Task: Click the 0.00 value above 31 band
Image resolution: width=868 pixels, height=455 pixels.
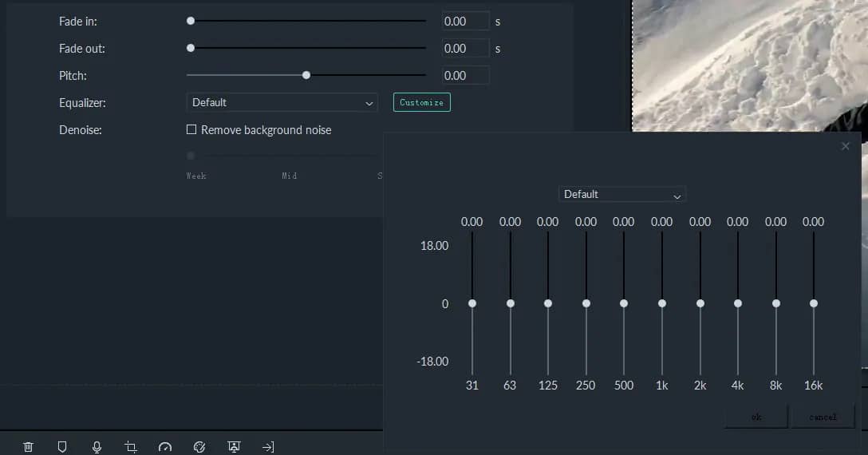Action: click(x=471, y=222)
